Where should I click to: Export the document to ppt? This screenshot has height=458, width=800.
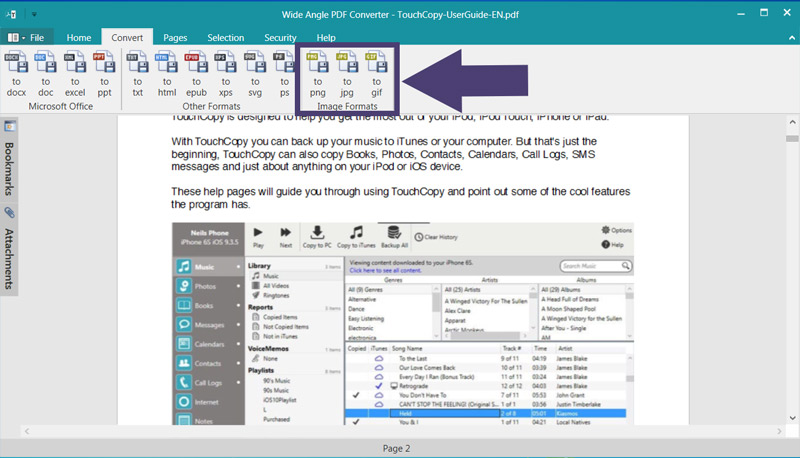(x=105, y=73)
